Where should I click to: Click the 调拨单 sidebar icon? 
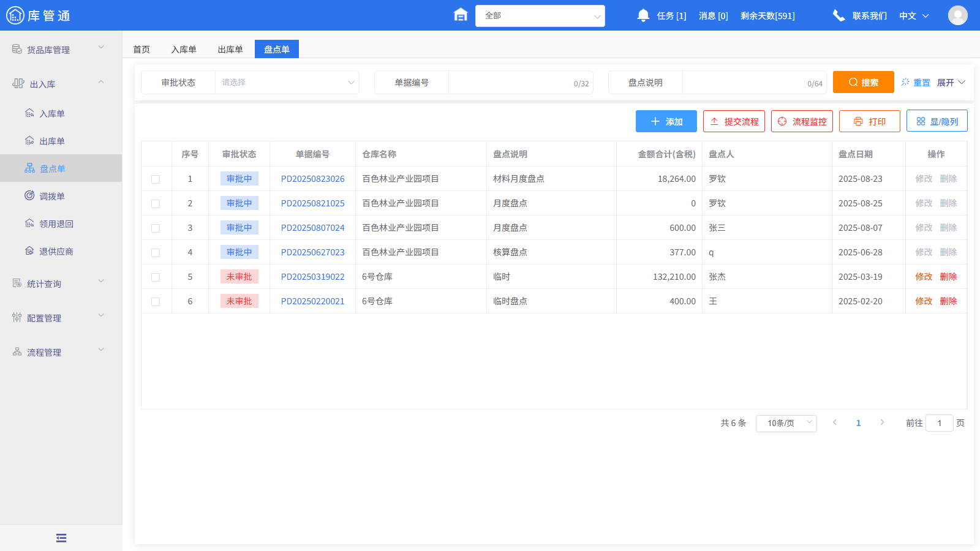tap(29, 195)
